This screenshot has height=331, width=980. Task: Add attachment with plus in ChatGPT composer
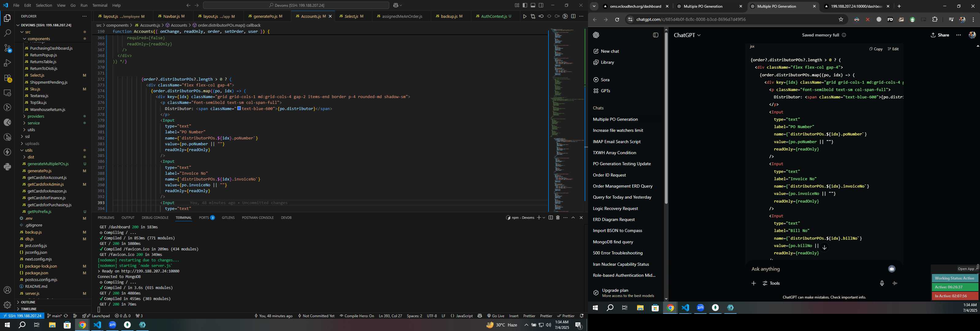click(x=754, y=283)
